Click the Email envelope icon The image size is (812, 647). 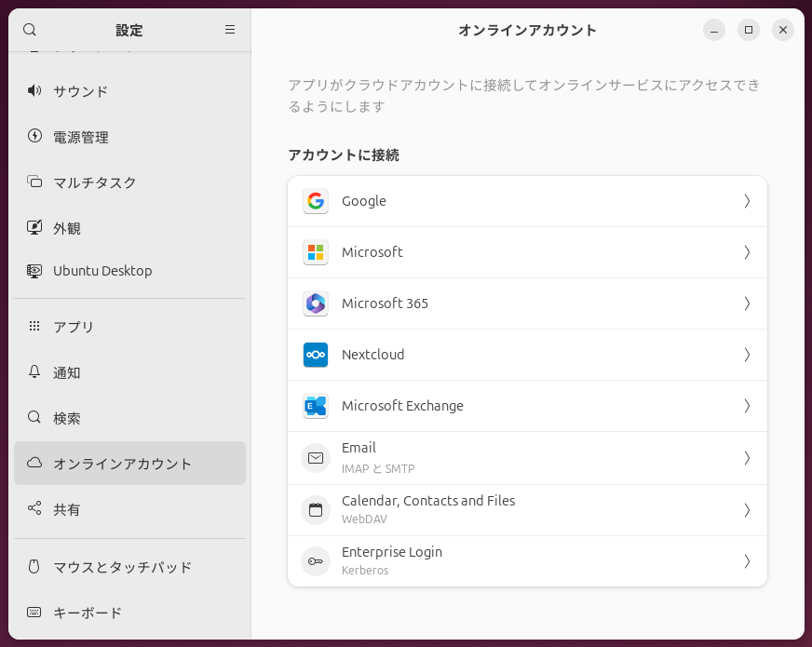(316, 457)
